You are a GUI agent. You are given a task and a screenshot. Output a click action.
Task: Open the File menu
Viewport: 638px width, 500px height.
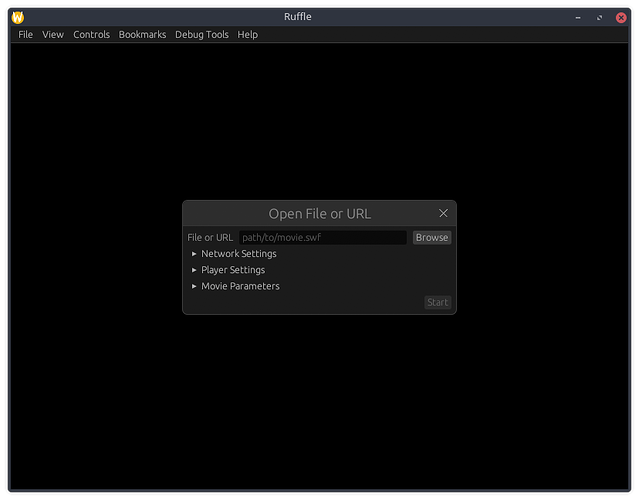point(25,35)
